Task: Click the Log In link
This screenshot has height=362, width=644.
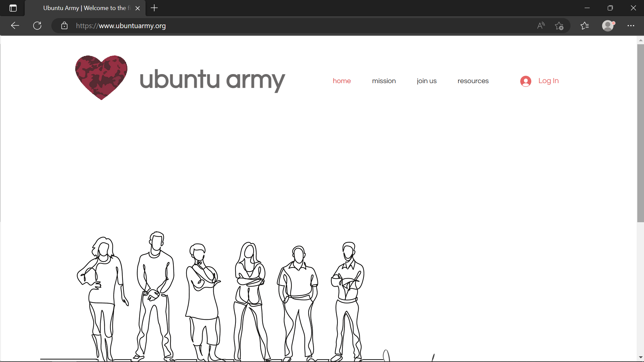Action: (548, 81)
